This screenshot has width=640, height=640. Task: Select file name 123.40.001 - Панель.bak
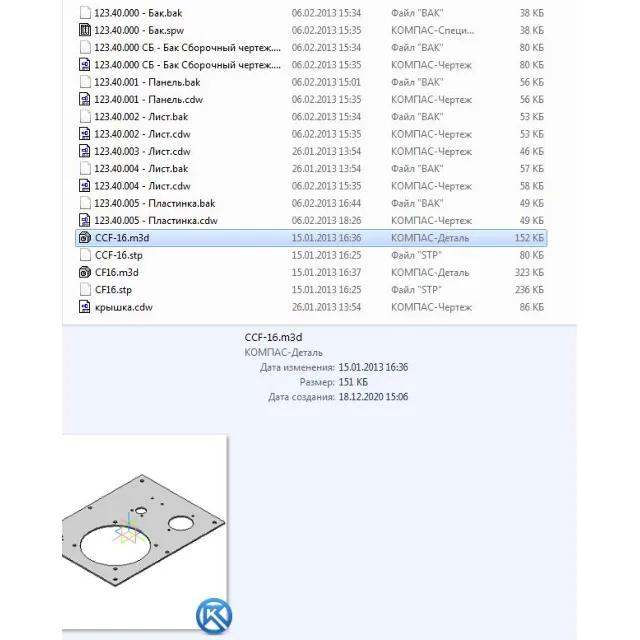[x=147, y=82]
